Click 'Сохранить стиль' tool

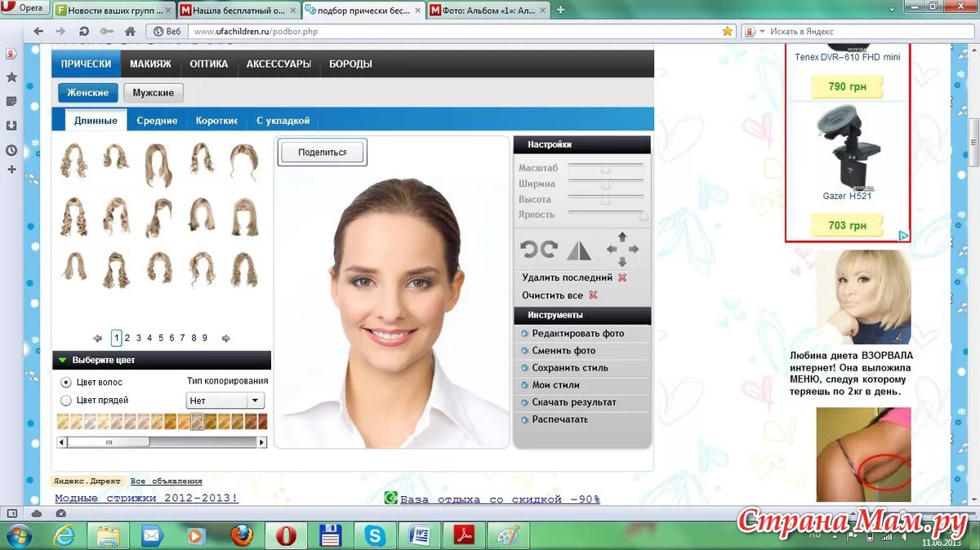[x=570, y=367]
